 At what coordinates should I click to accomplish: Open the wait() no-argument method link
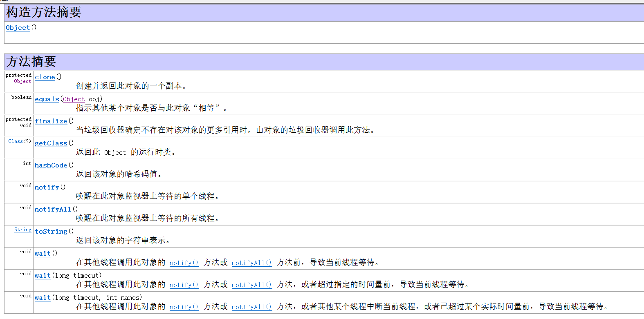click(x=43, y=254)
